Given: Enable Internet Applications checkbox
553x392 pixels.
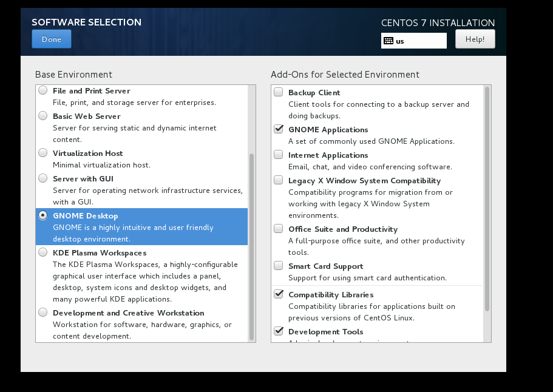Looking at the screenshot, I should (x=279, y=155).
